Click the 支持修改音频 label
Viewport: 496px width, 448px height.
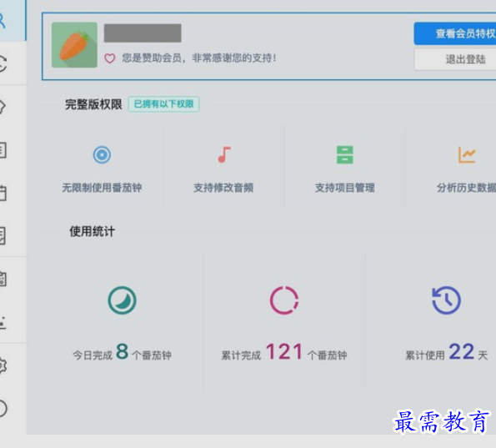coord(223,188)
